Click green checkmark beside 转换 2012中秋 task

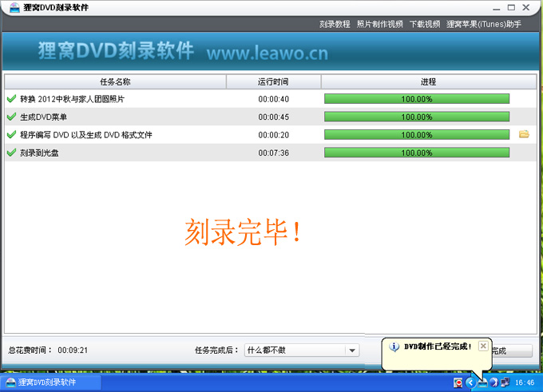click(11, 99)
